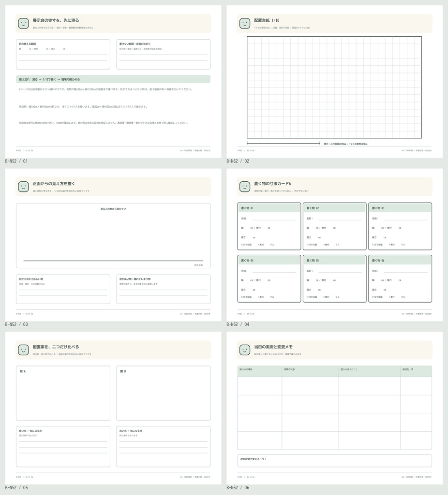Click the 前から見えてほしい物 box label
The width and height of the screenshot is (448, 495).
tap(31, 279)
